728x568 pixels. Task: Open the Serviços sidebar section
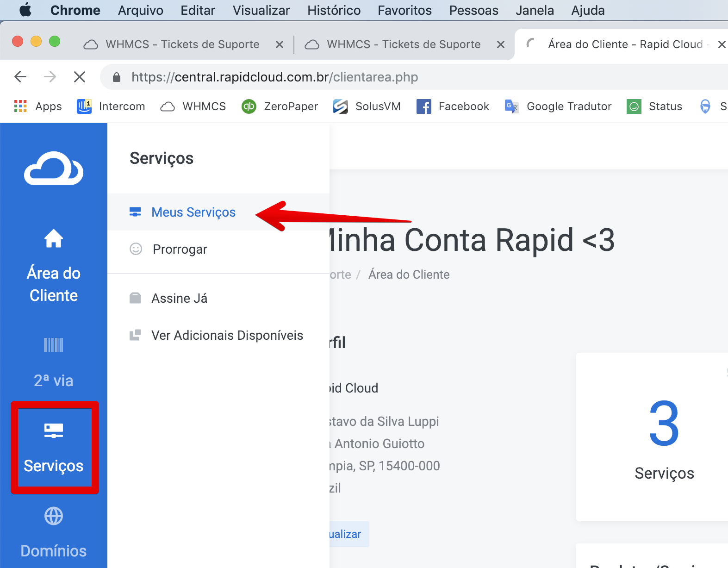coord(54,448)
